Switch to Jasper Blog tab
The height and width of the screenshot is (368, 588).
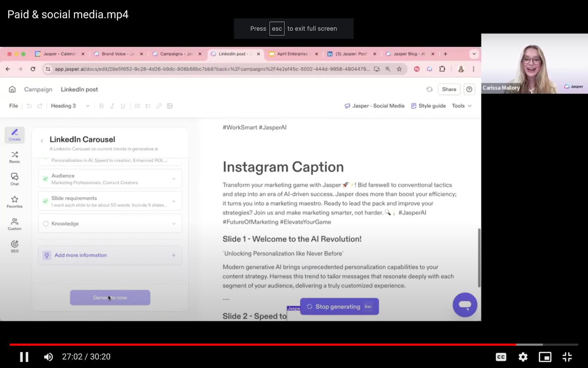pos(410,54)
